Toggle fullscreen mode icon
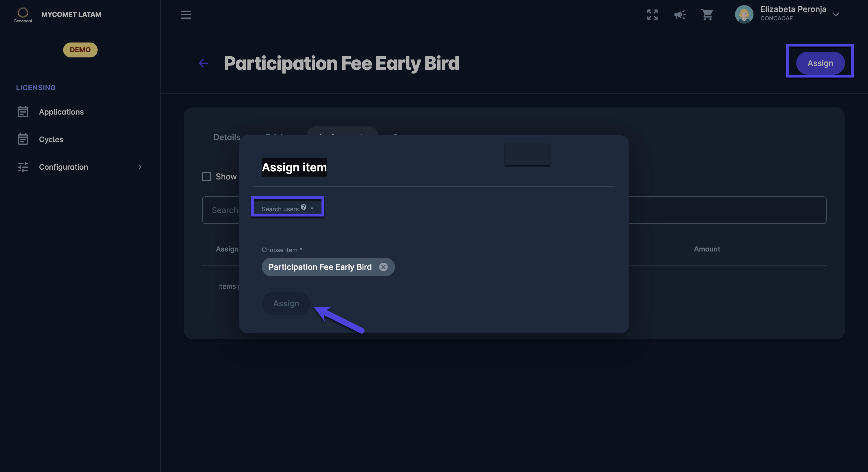Viewport: 868px width, 472px height. coord(652,14)
